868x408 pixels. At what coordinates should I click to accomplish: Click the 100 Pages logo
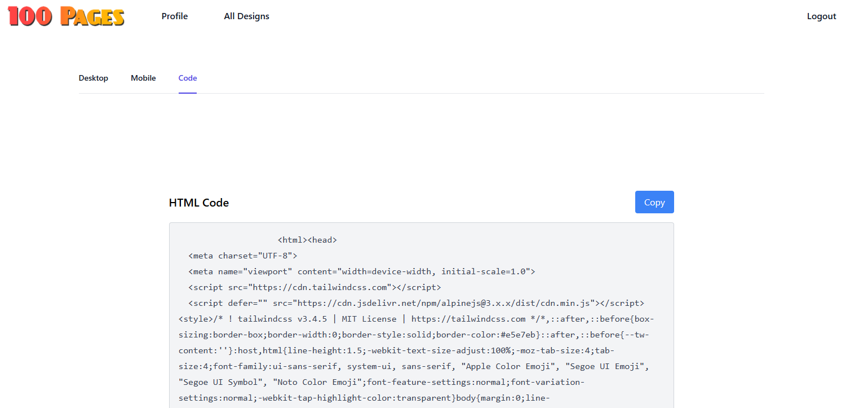click(x=66, y=16)
